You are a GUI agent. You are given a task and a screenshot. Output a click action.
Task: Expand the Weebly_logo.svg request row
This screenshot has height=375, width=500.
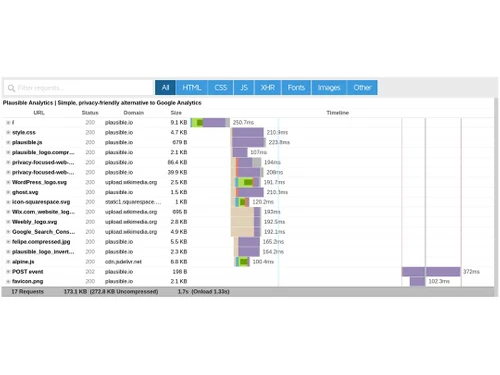(x=8, y=222)
